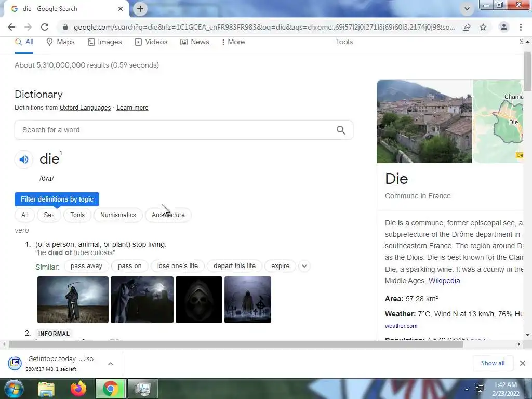Open File Explorer from the taskbar

(46, 389)
